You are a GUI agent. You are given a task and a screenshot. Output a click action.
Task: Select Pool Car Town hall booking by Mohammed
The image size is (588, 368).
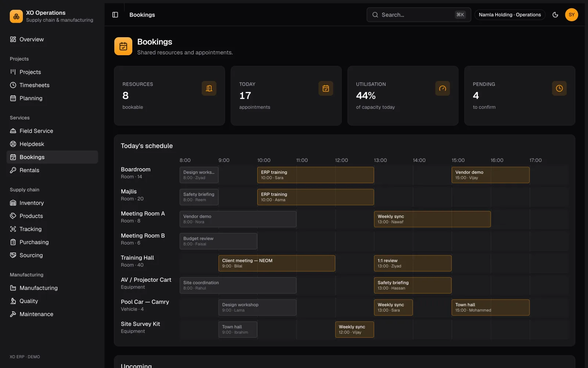click(491, 307)
